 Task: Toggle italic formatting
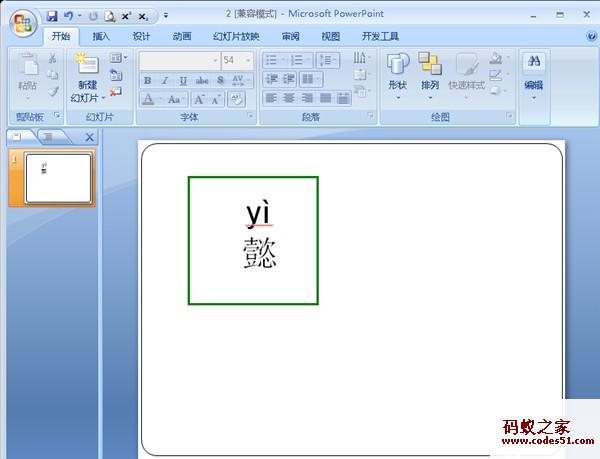point(165,80)
